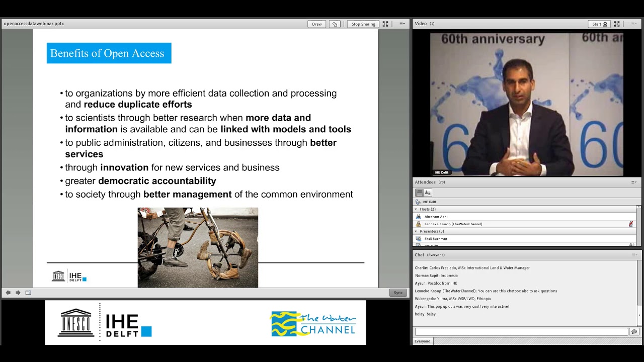This screenshot has height=362, width=644.
Task: Advance to the next slide
Action: pos(18,293)
